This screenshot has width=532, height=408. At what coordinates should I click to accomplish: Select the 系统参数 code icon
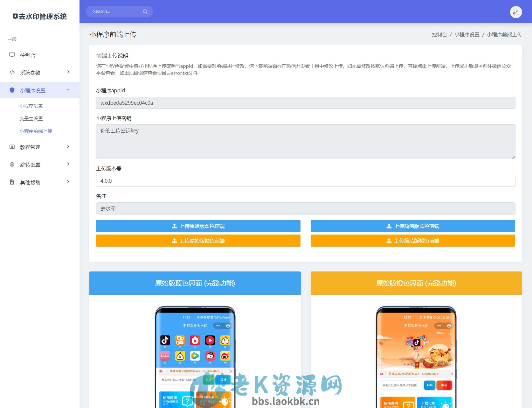click(12, 72)
